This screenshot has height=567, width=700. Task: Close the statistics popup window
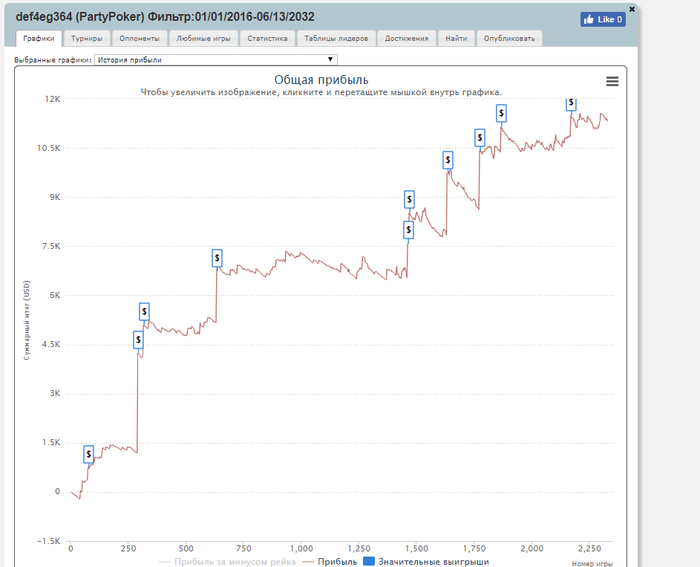coord(632,9)
